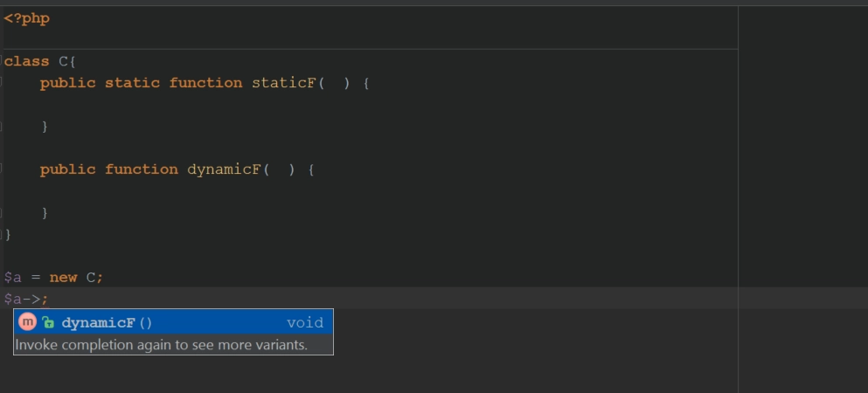Click function keyword before dynamicF
Viewport: 868px width, 393px height.
[142, 169]
